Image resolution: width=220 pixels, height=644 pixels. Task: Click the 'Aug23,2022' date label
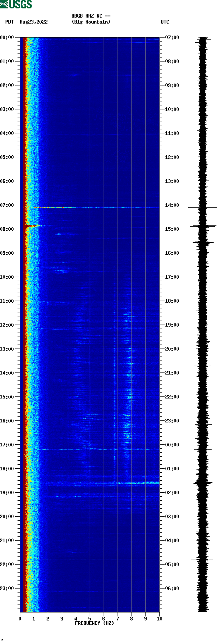(33, 22)
